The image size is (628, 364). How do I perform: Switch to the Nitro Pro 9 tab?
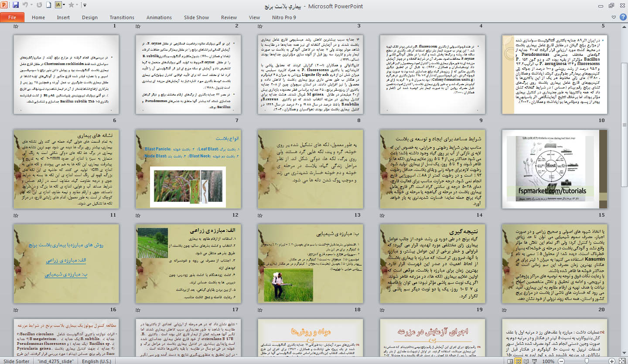click(x=284, y=17)
